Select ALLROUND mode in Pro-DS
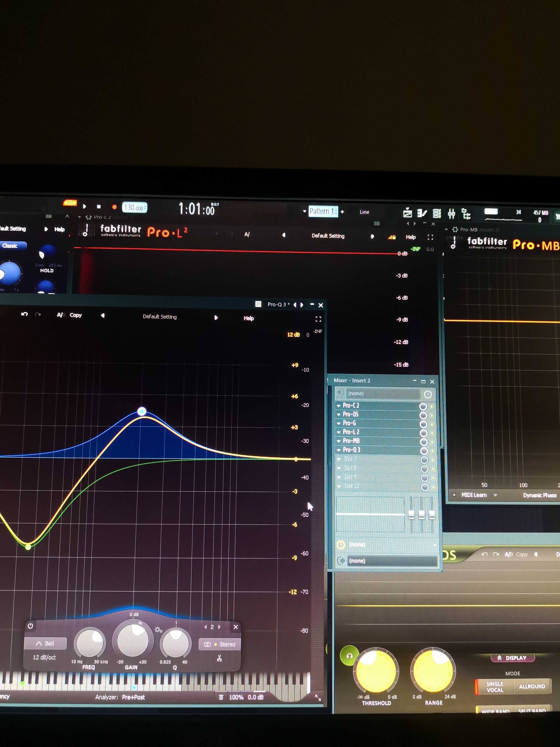 [x=532, y=686]
